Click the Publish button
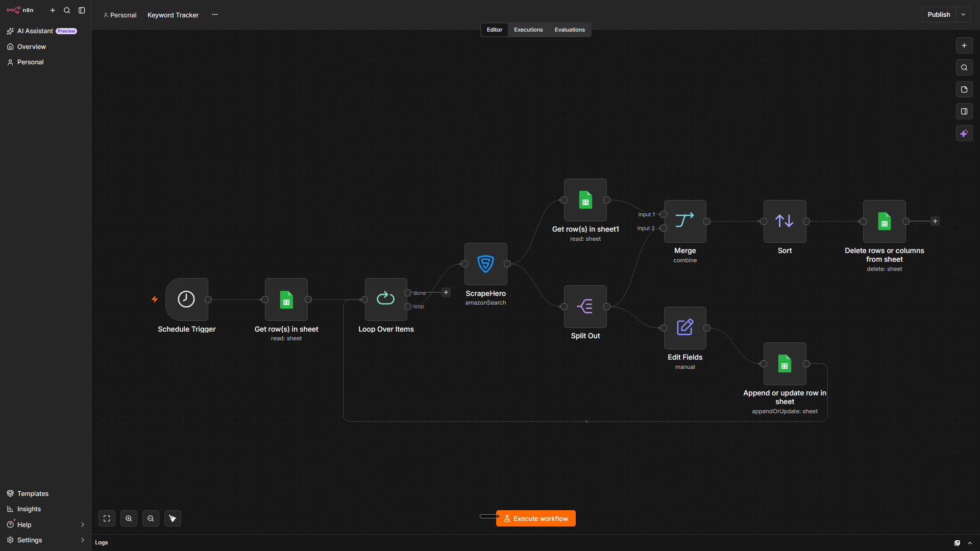The width and height of the screenshot is (980, 551). (939, 14)
